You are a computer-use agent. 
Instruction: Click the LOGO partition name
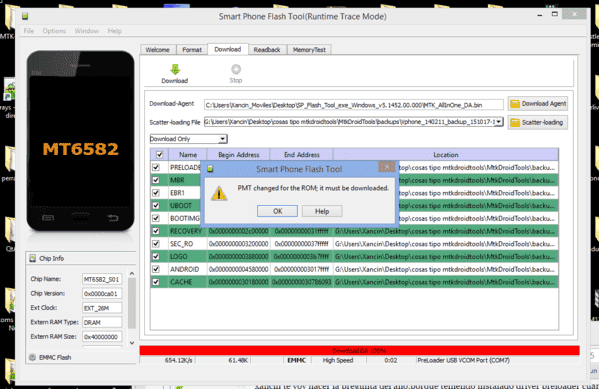[179, 256]
